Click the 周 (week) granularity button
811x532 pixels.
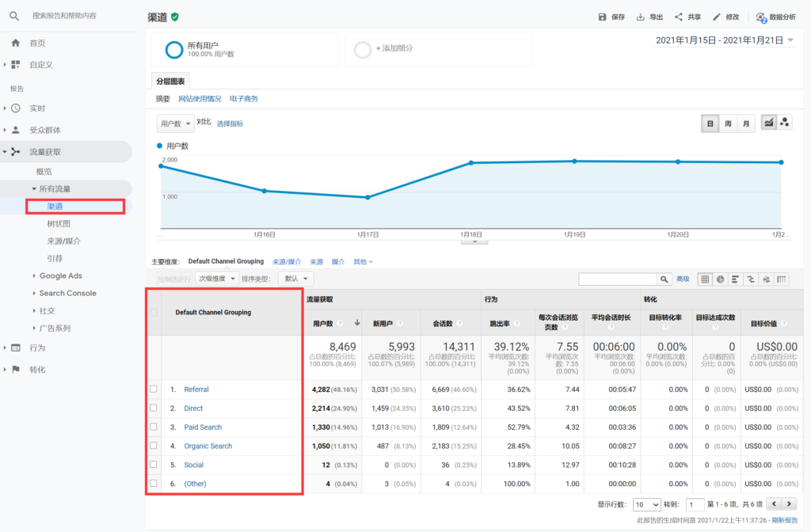pos(728,123)
